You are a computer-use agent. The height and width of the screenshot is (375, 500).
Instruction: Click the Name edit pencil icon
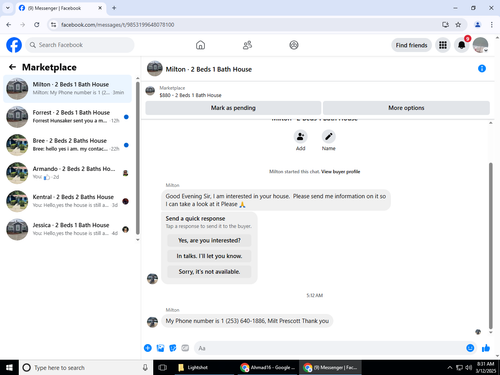pos(329,137)
